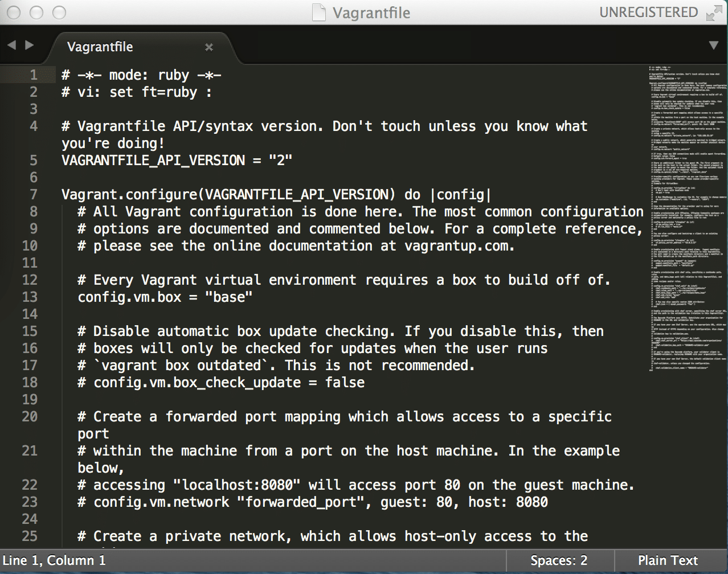Click the Vagrant.configure do |config| line
The width and height of the screenshot is (728, 574).
pyautogui.click(x=276, y=194)
